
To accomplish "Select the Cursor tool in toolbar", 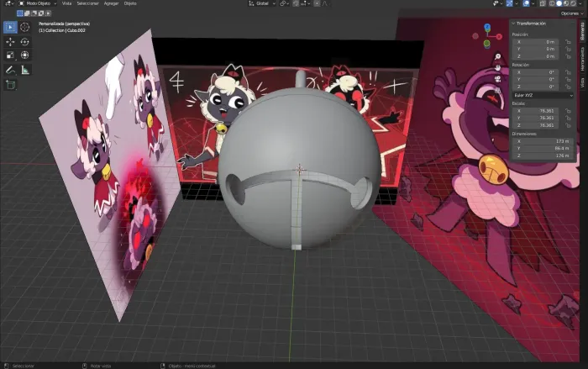I will point(24,27).
